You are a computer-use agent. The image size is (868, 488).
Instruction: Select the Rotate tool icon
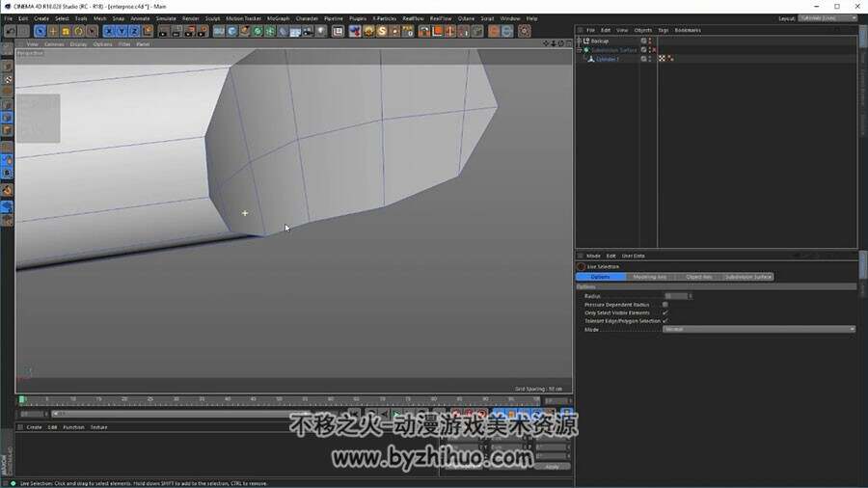point(79,32)
